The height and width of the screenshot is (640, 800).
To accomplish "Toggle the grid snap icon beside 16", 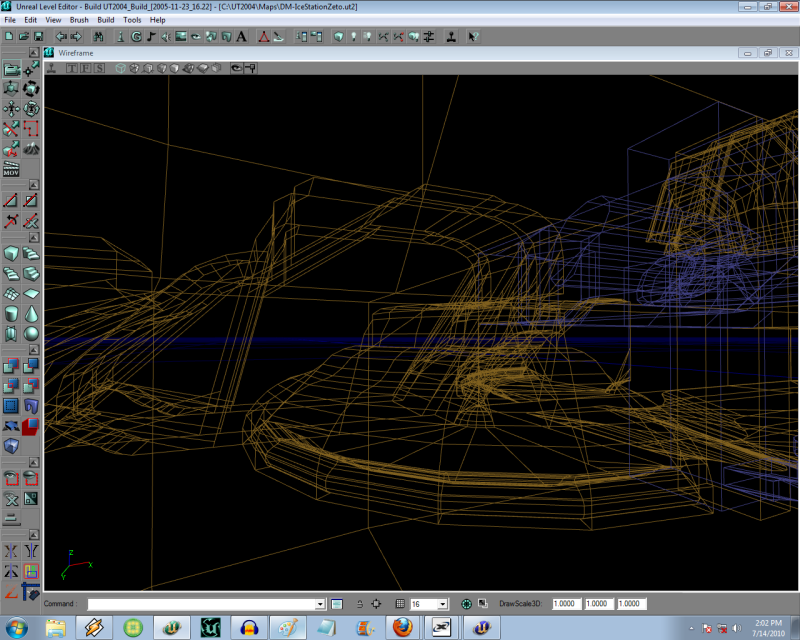I will [x=400, y=604].
